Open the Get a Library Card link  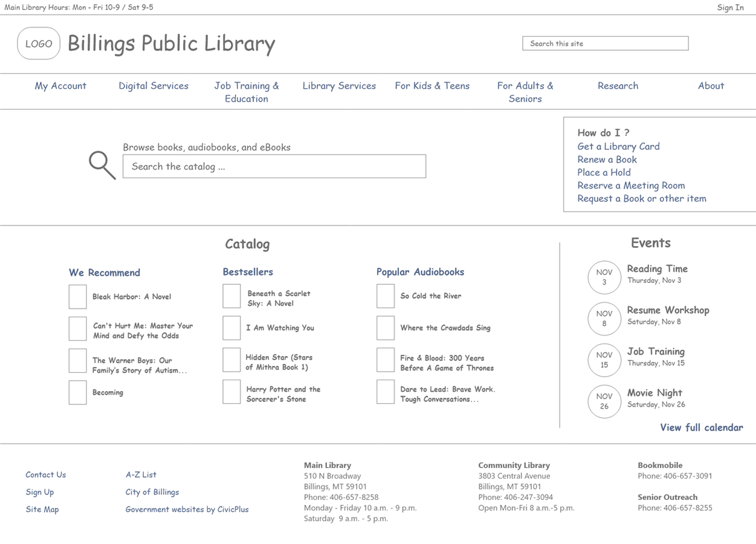tap(618, 146)
